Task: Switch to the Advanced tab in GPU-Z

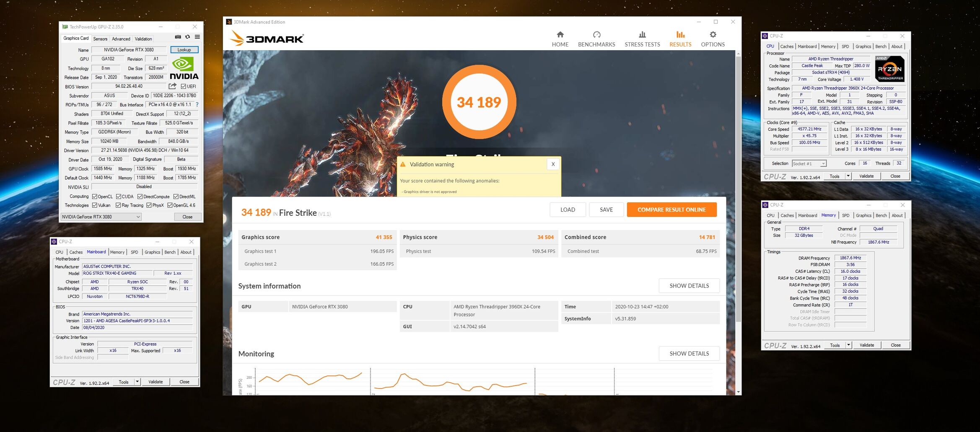Action: 121,39
